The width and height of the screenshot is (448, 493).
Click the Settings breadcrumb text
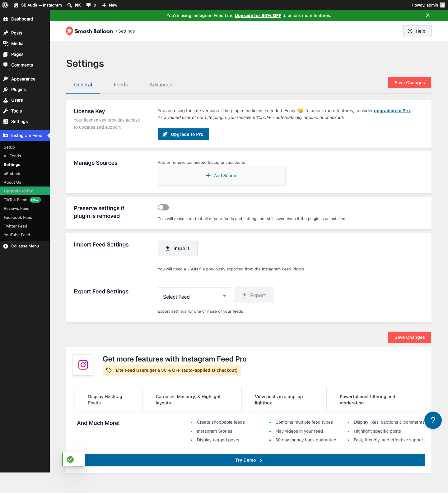tap(126, 31)
